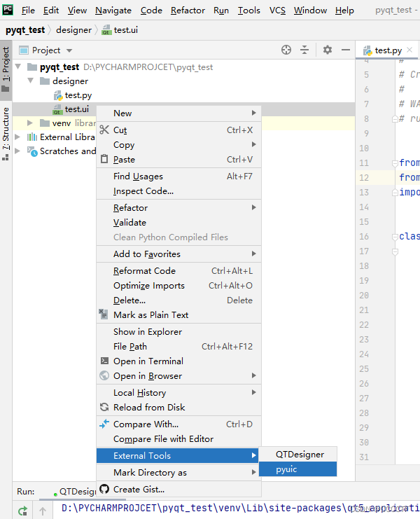Screen dimensions: 420x519
Task: Expand the venv folder node
Action: click(x=30, y=123)
